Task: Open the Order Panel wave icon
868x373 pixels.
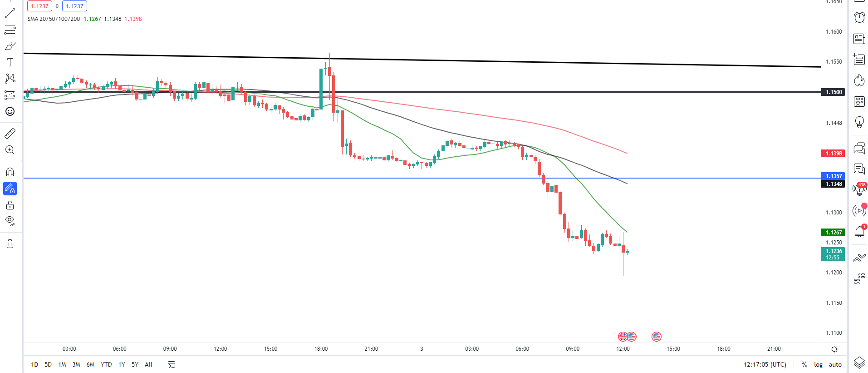Action: [859, 258]
